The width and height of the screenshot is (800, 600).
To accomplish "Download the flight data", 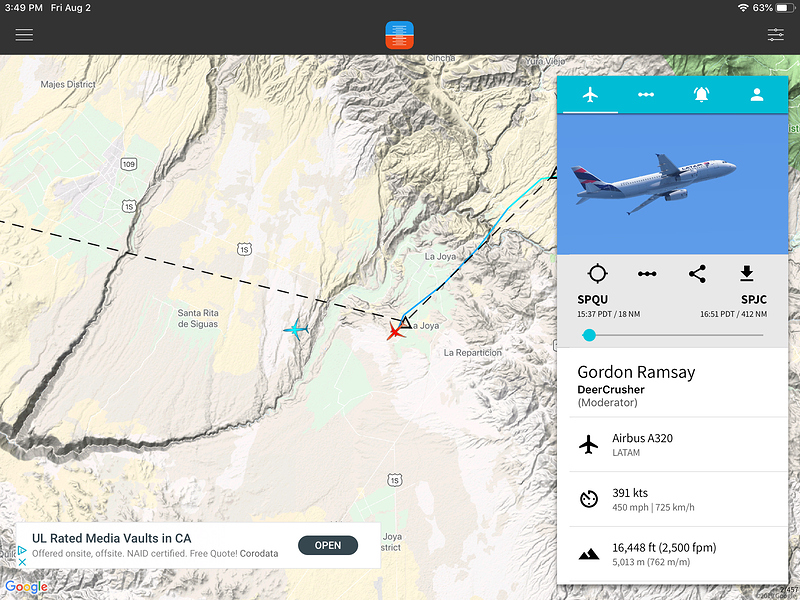I will 746,273.
